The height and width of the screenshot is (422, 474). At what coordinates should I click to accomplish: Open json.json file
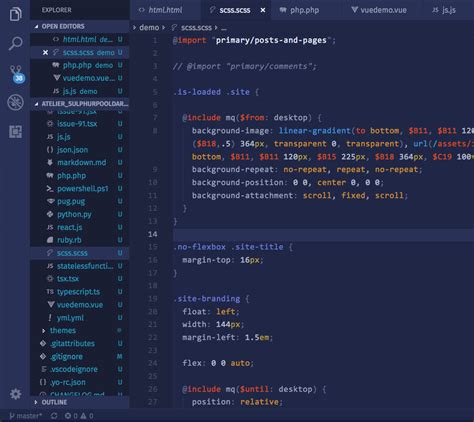pos(80,150)
